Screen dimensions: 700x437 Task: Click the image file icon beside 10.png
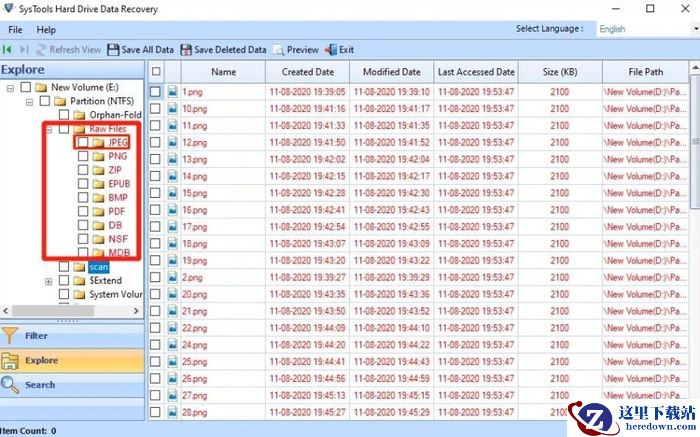pos(172,109)
